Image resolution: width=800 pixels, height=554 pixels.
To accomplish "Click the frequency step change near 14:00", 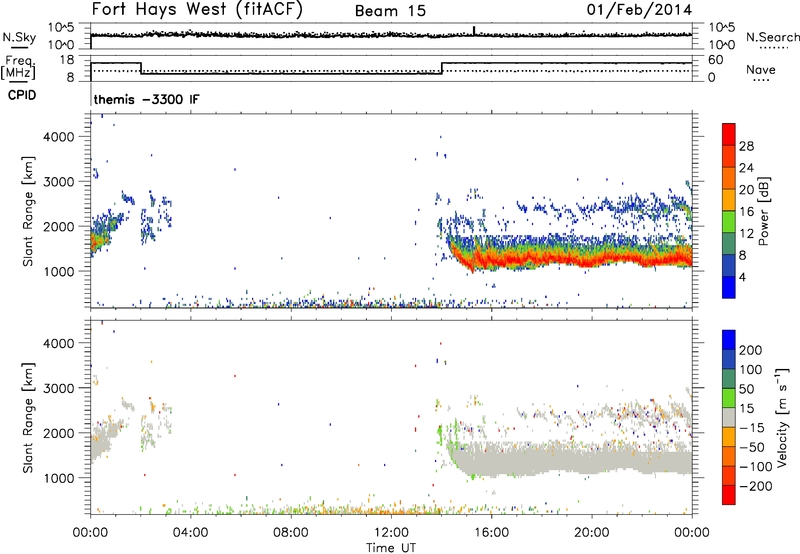I will (x=442, y=68).
